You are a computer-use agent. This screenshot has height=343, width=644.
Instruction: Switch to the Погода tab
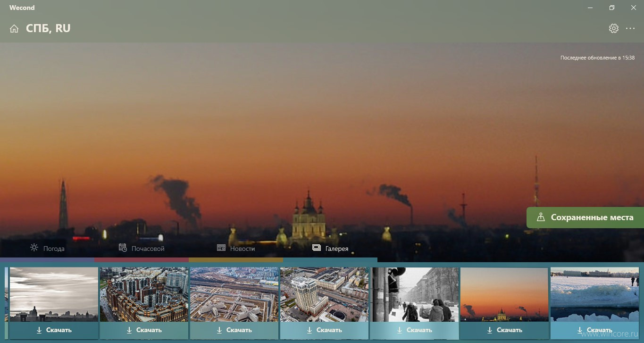[x=47, y=248]
